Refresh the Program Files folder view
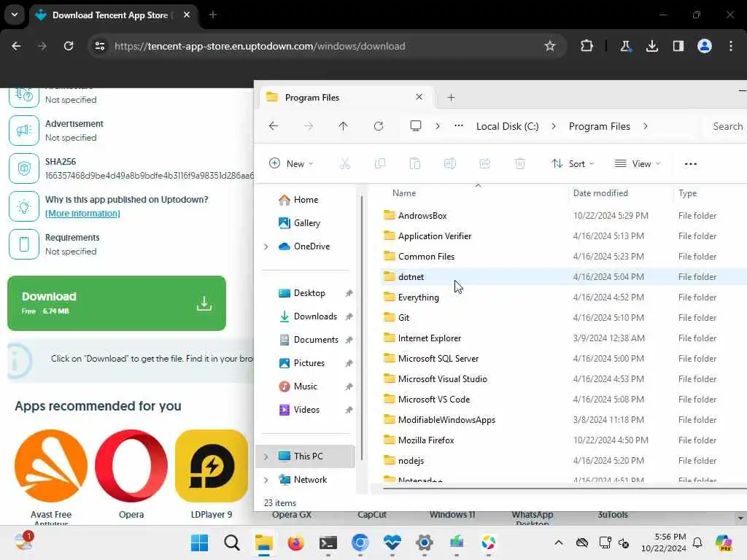Viewport: 747px width, 560px height. pos(379,126)
